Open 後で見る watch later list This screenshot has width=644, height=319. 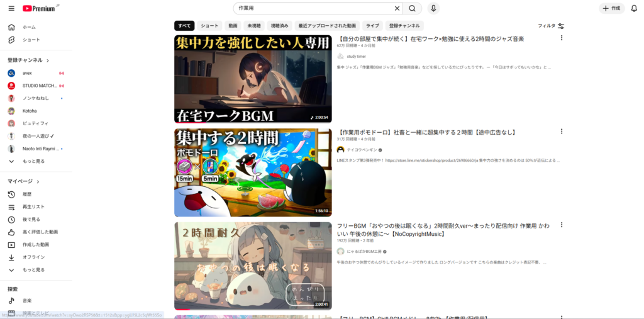click(x=31, y=220)
